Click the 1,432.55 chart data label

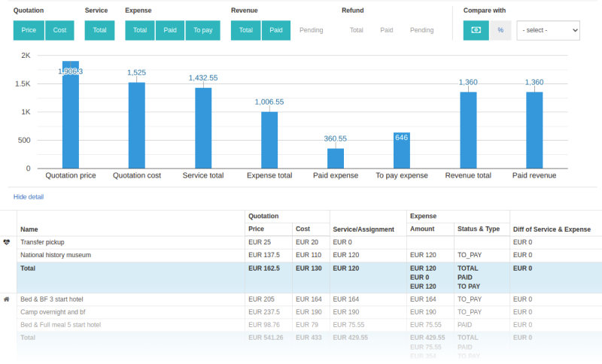tap(203, 78)
